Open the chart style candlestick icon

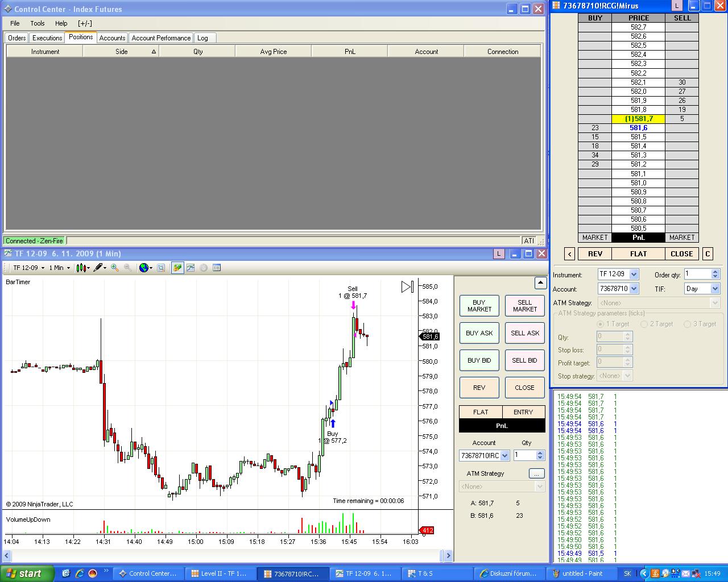click(x=83, y=268)
